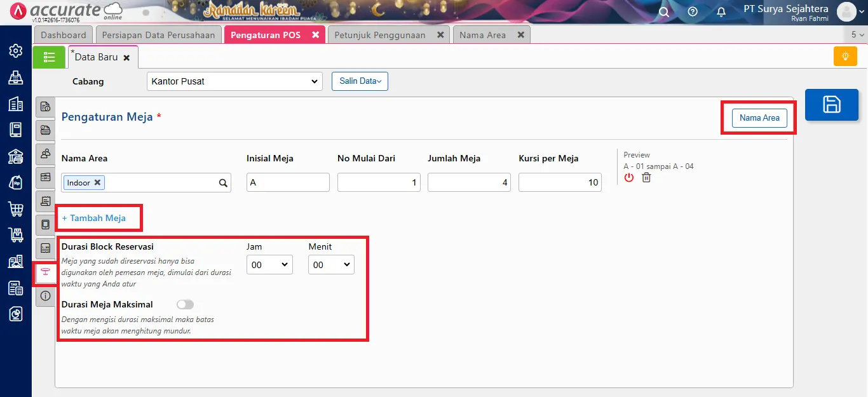Viewport: 868px width, 397px height.
Task: Open the Jam dropdown under Durasi Block Reservasi
Action: 269,264
